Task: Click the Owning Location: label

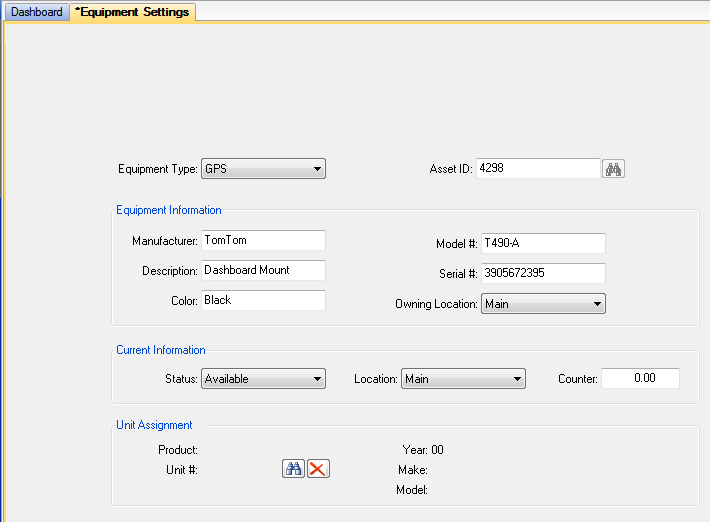Action: click(437, 304)
